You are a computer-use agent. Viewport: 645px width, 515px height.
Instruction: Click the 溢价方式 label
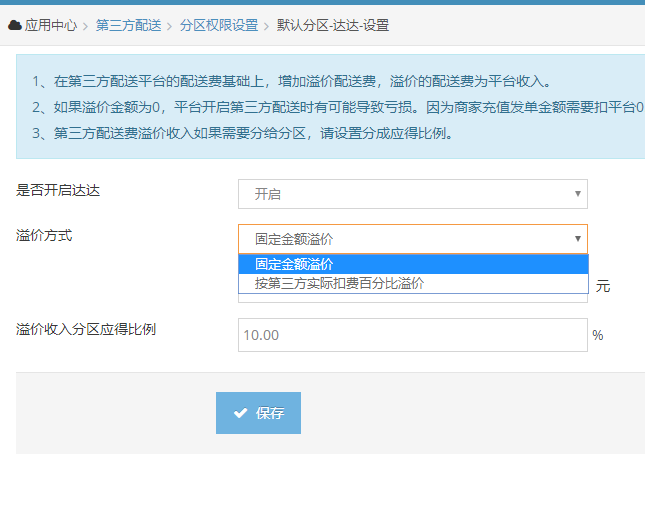coord(44,235)
